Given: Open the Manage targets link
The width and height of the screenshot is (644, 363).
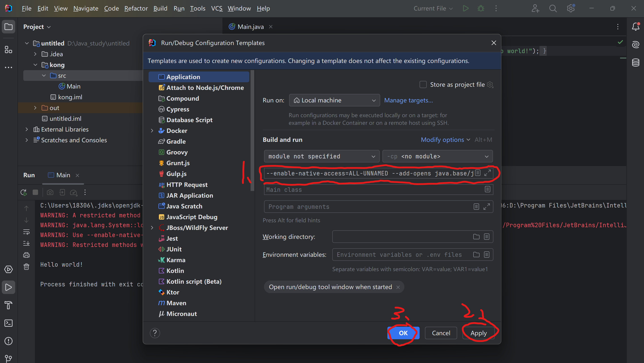Looking at the screenshot, I should [x=409, y=100].
